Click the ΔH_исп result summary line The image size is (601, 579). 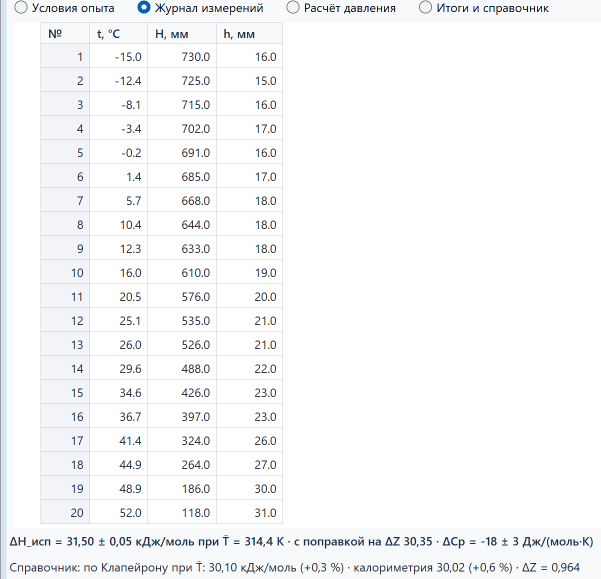pyautogui.click(x=301, y=541)
